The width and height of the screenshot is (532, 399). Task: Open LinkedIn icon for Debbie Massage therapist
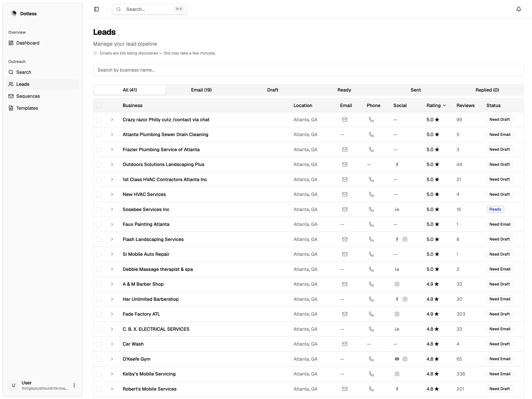[x=397, y=269]
